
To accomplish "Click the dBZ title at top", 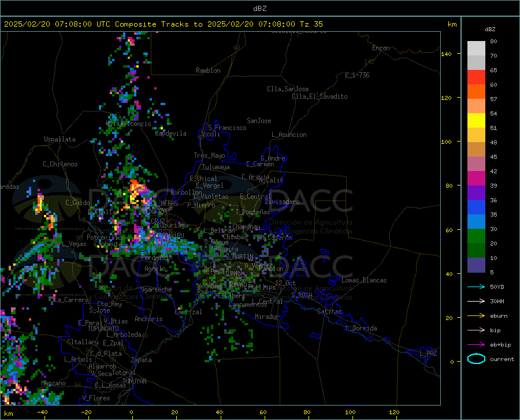I will pos(259,9).
